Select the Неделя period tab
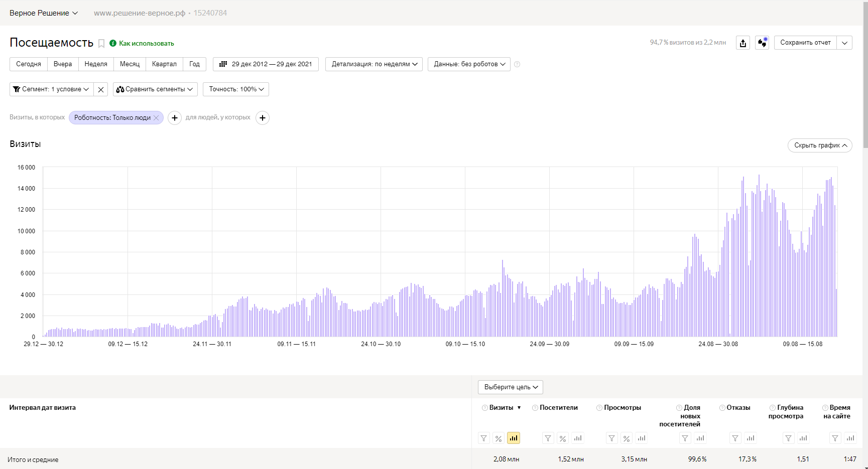This screenshot has height=469, width=868. (x=96, y=64)
